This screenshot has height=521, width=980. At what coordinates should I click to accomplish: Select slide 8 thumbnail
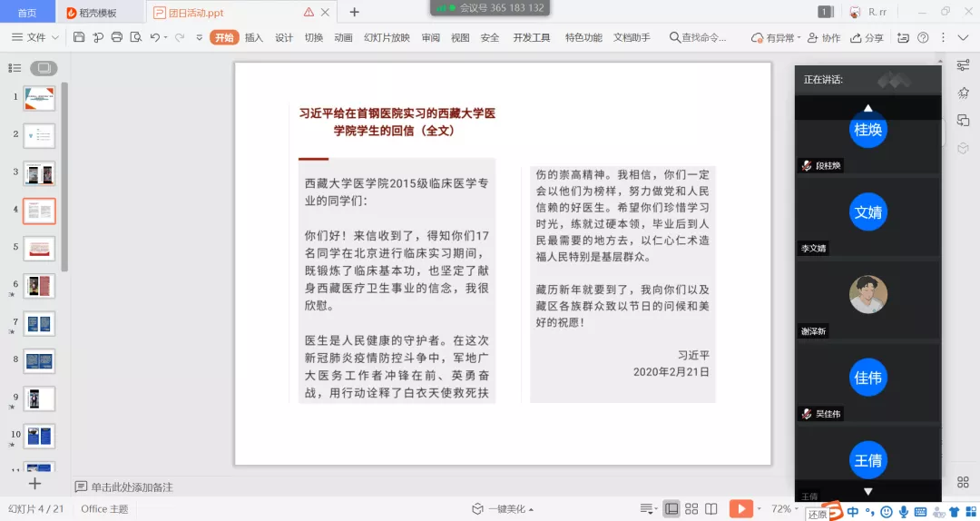pos(39,361)
